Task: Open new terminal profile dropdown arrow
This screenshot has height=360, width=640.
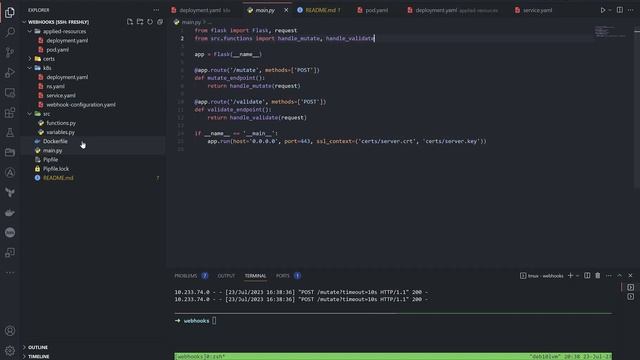Action: (577, 276)
